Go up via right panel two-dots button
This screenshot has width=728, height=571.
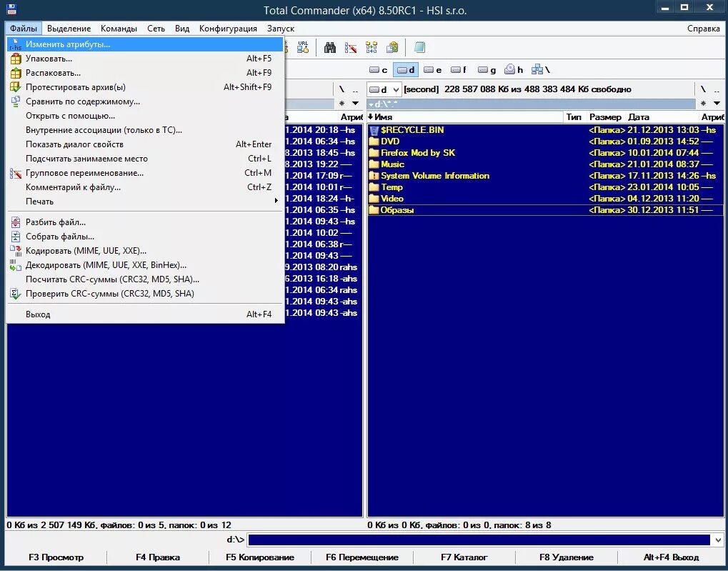click(x=717, y=89)
